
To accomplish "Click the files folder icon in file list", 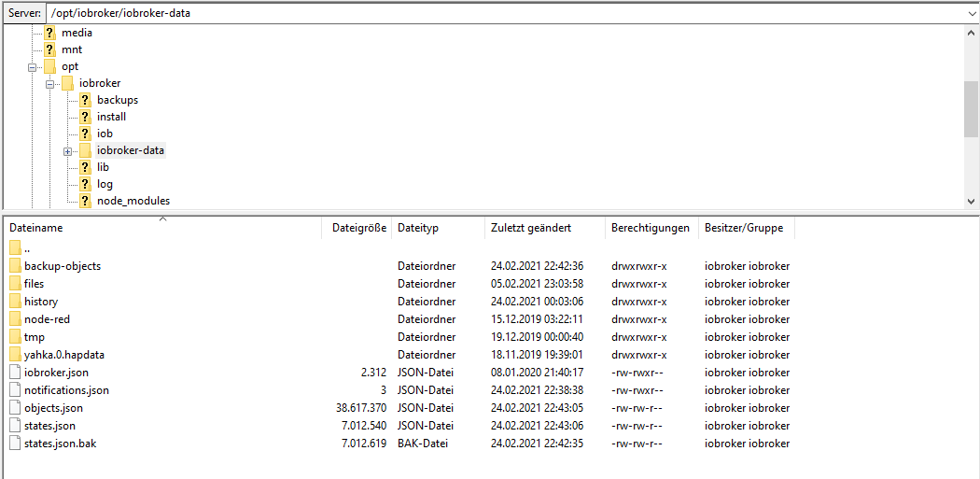I will pyautogui.click(x=15, y=284).
